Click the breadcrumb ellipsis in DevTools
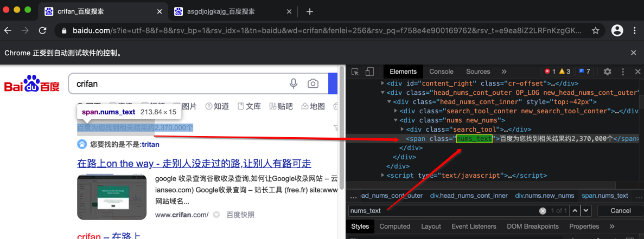This screenshot has width=644, height=239. click(x=353, y=196)
